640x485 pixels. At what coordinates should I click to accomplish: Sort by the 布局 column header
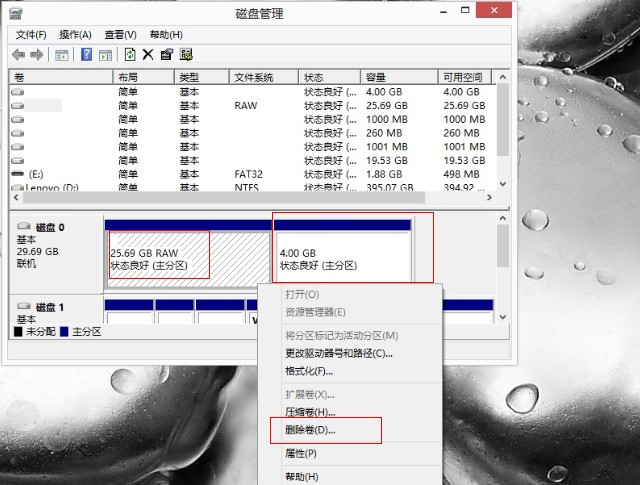pos(144,77)
